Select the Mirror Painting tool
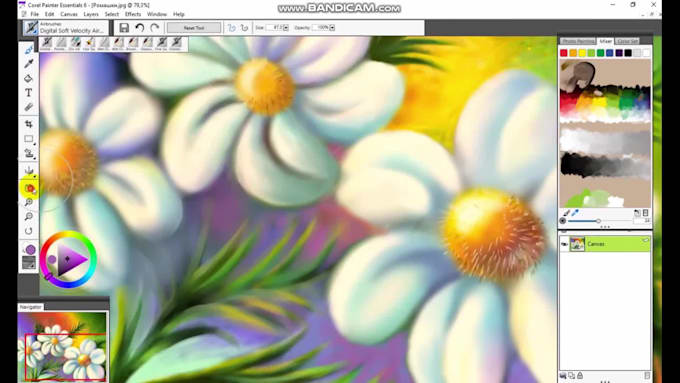 [29, 170]
